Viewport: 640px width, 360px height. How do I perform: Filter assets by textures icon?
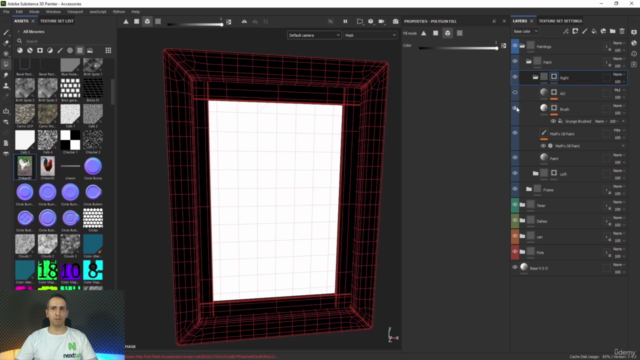coord(80,51)
